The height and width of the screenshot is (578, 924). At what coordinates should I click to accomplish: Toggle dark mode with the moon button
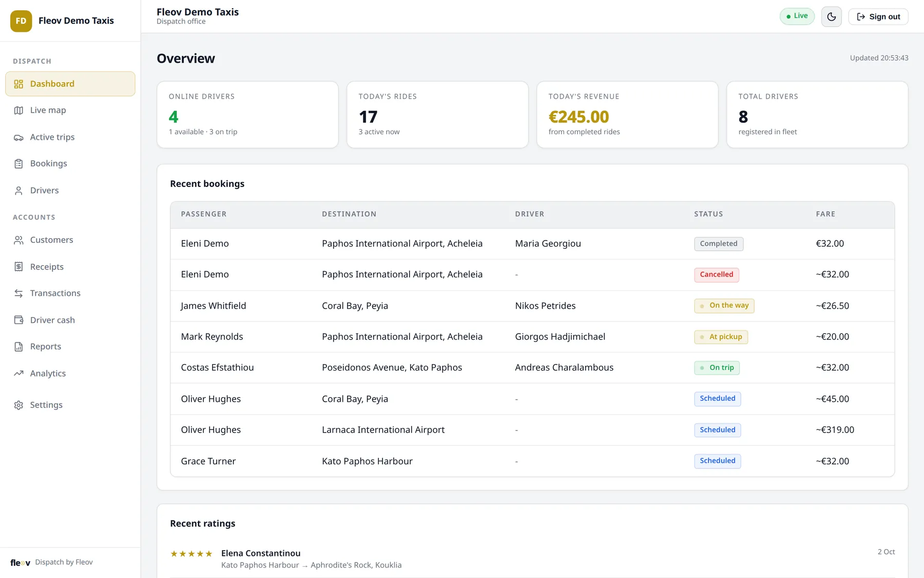tap(832, 16)
